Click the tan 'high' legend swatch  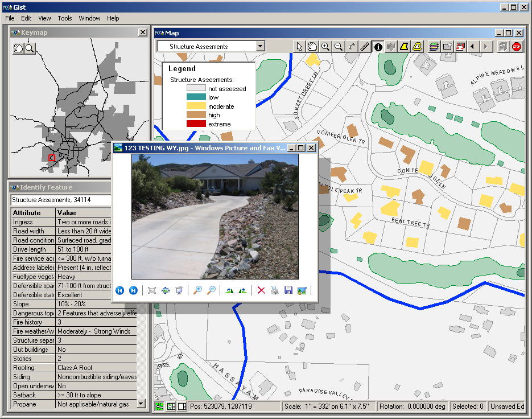[x=196, y=115]
